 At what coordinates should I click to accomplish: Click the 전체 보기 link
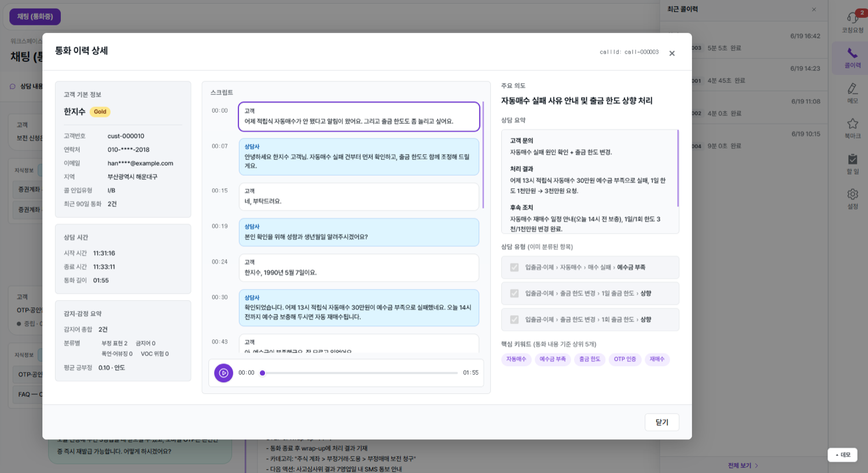click(x=743, y=465)
